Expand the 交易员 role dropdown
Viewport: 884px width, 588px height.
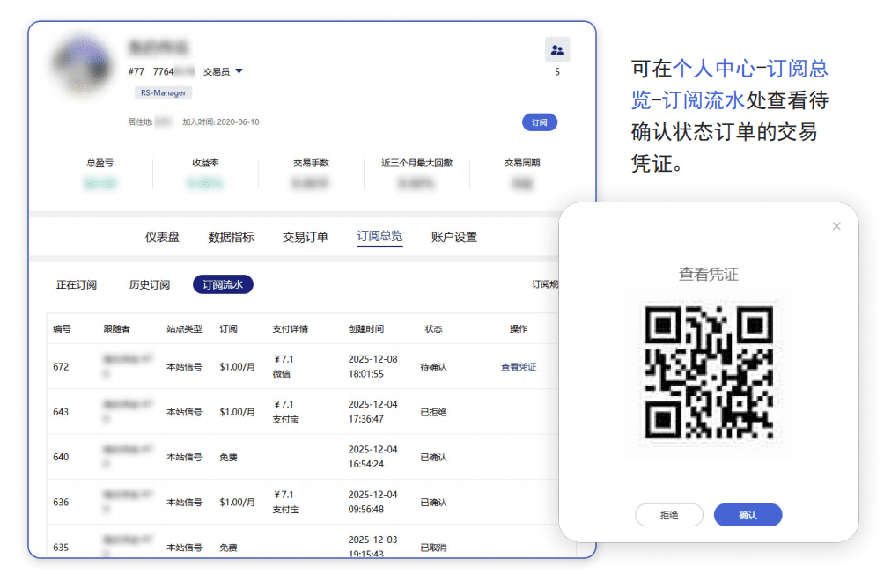click(239, 72)
